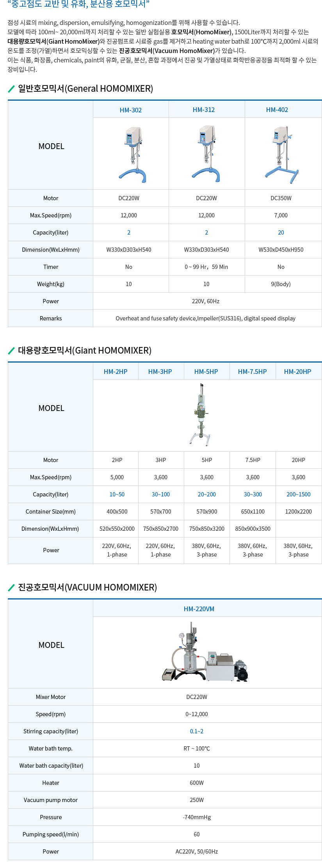Select the HM-220VM model header
This screenshot has width=322, height=868.
tap(199, 609)
